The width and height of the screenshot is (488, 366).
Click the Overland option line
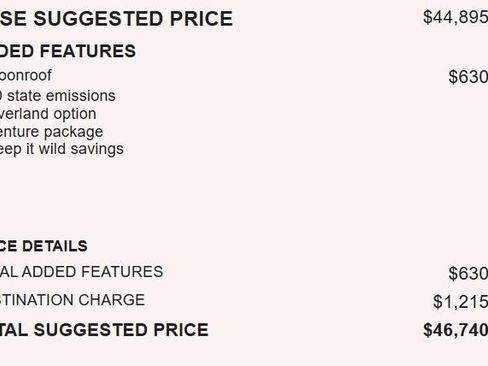point(48,114)
